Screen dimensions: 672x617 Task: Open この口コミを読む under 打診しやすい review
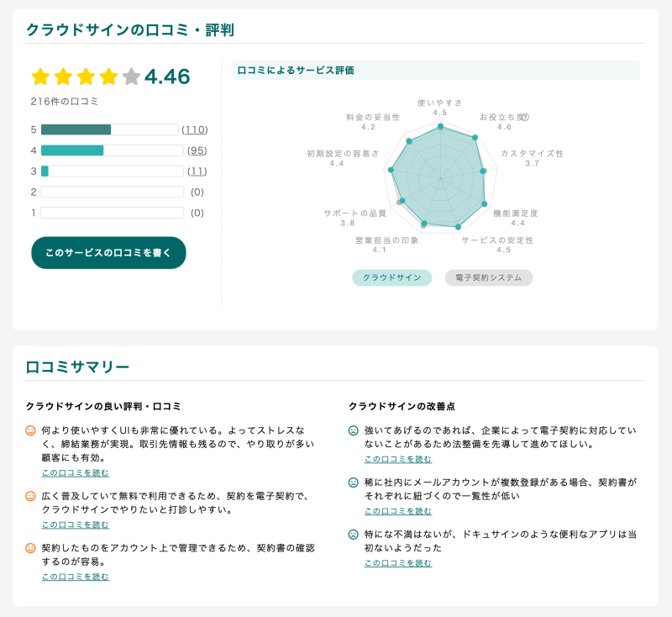click(x=75, y=525)
